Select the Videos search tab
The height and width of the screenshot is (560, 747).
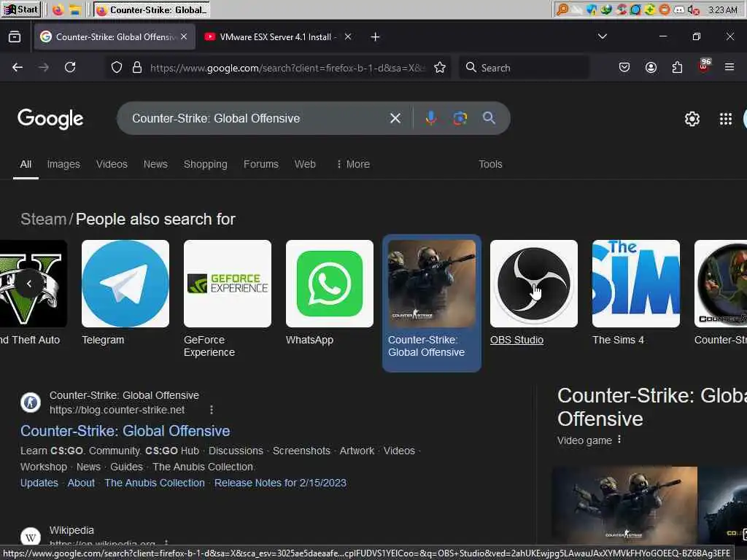tap(112, 164)
